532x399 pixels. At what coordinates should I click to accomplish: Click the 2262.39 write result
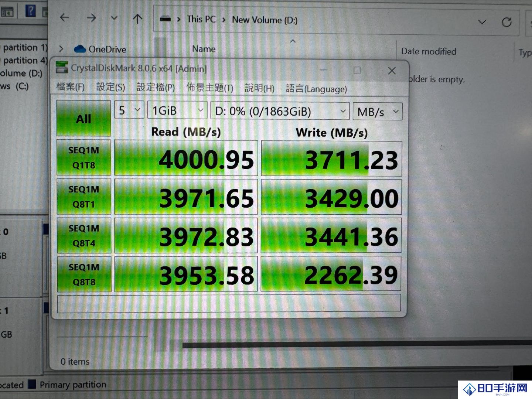[331, 274]
